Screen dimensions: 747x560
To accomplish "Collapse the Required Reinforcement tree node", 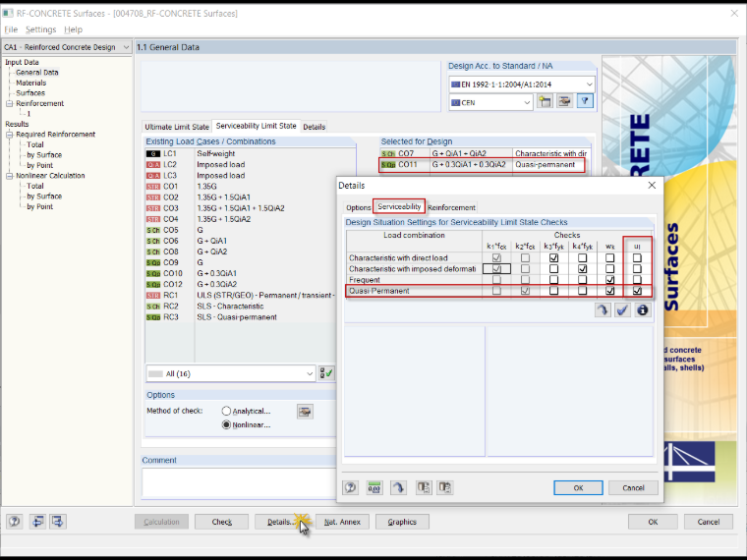I will click(x=9, y=135).
